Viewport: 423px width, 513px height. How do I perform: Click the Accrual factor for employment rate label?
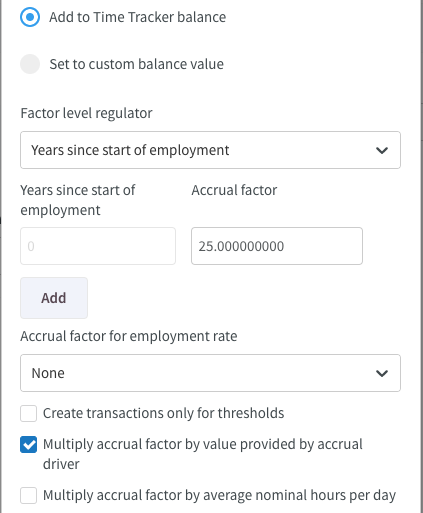pyautogui.click(x=129, y=336)
